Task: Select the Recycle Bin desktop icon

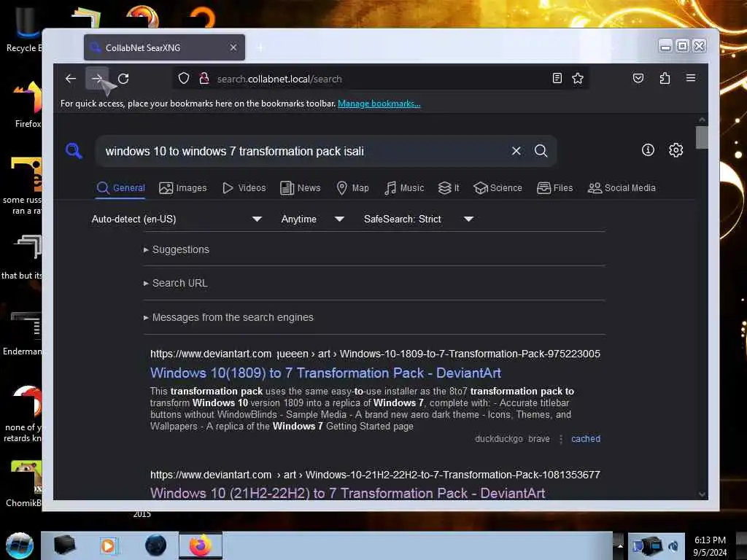Action: coord(23,31)
